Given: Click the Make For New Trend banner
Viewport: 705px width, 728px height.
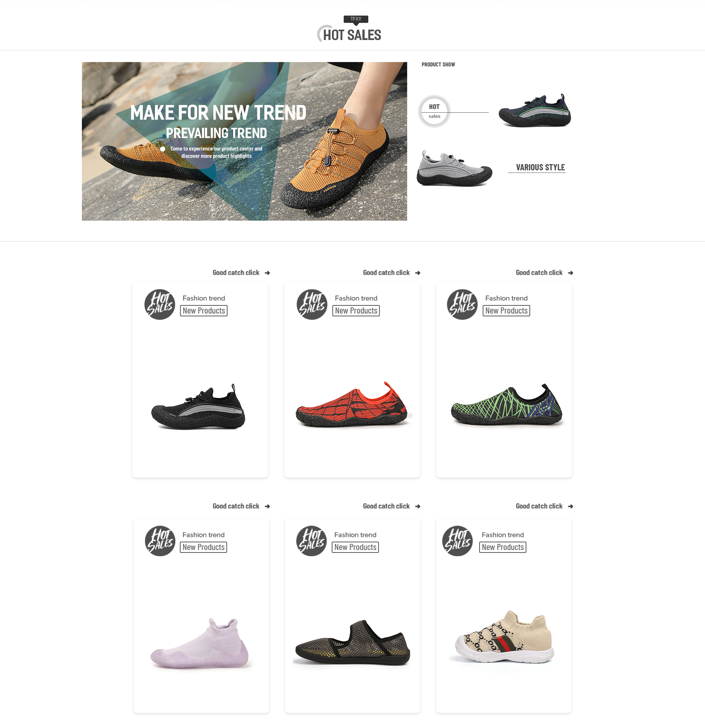Looking at the screenshot, I should 245,141.
